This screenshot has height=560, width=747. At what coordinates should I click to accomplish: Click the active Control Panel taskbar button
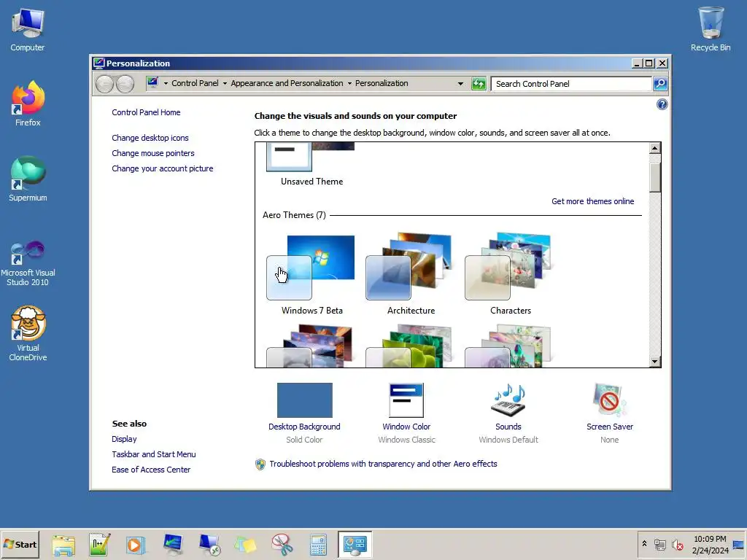coord(355,545)
